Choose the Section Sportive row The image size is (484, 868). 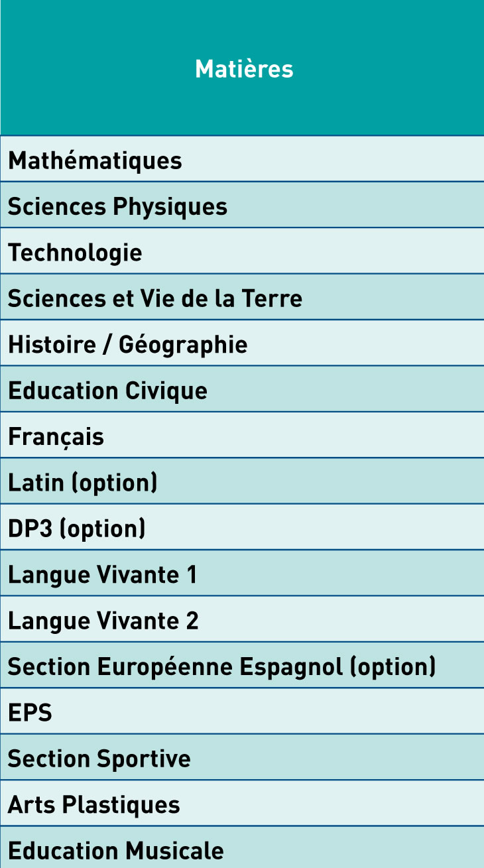(x=242, y=757)
